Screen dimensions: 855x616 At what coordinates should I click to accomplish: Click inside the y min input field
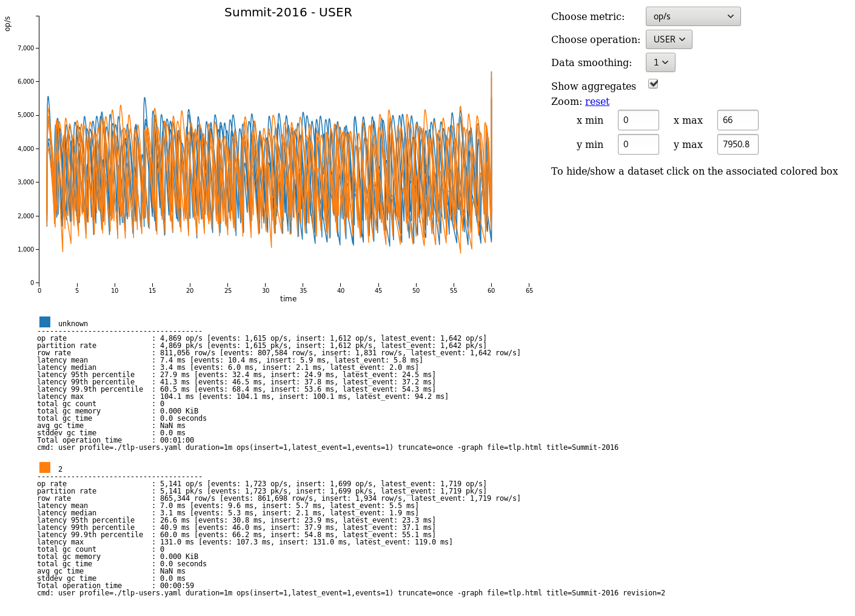(x=638, y=144)
